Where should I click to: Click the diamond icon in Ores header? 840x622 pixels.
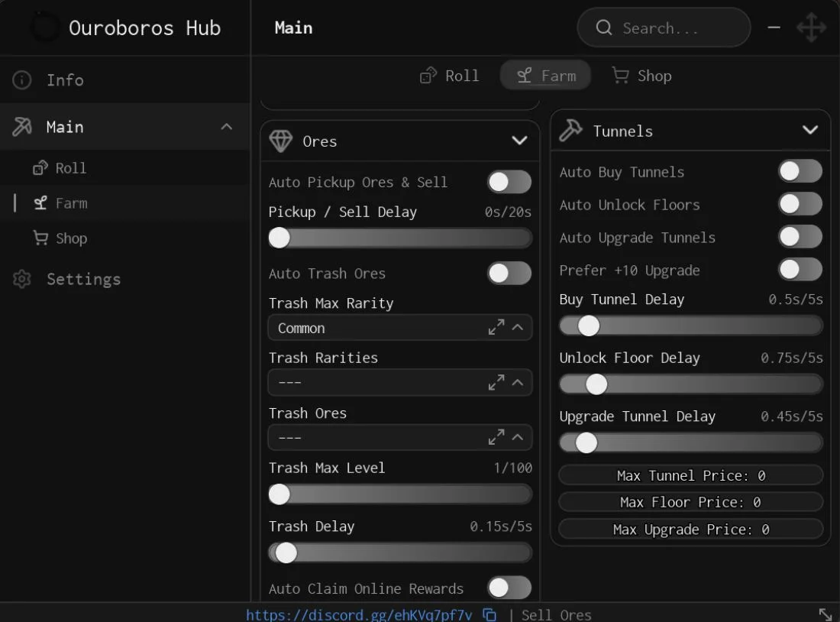(281, 141)
